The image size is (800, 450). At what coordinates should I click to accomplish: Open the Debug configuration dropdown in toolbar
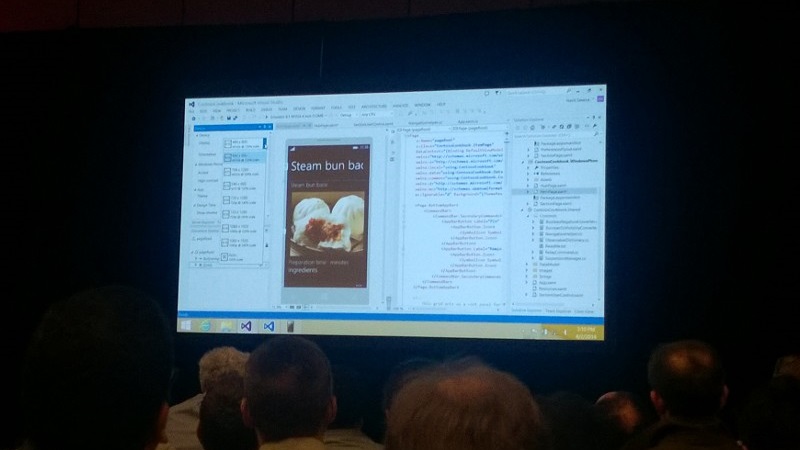coord(347,116)
